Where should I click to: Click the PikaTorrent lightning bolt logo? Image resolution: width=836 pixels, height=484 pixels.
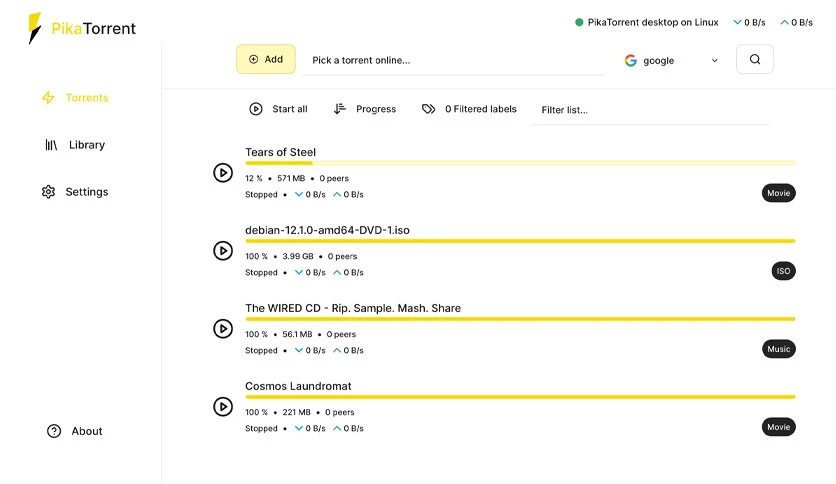[35, 28]
